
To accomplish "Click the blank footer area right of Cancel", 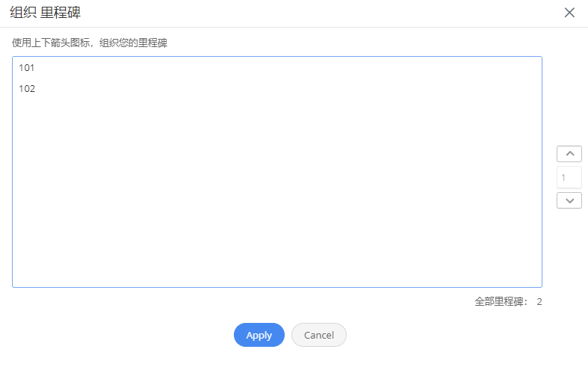I will [x=465, y=335].
